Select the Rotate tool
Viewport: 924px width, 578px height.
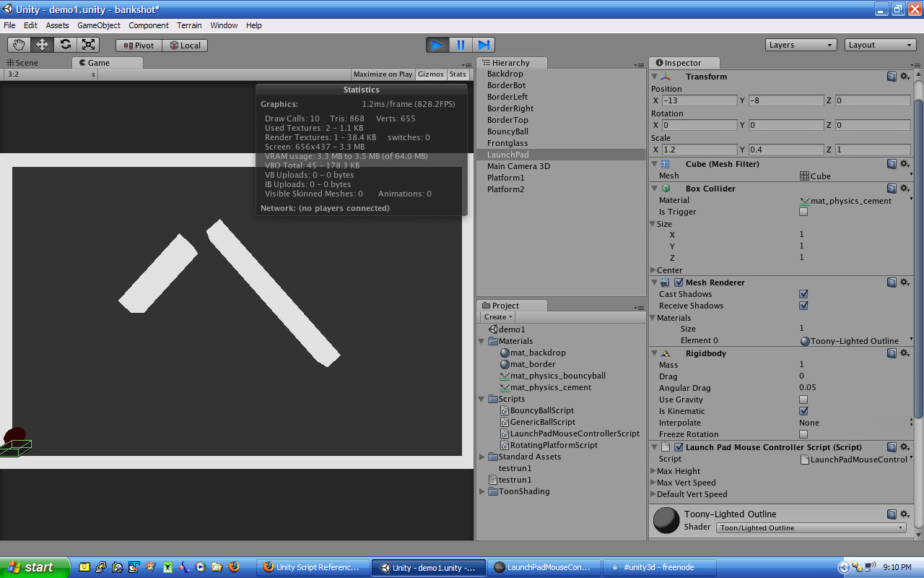[65, 45]
